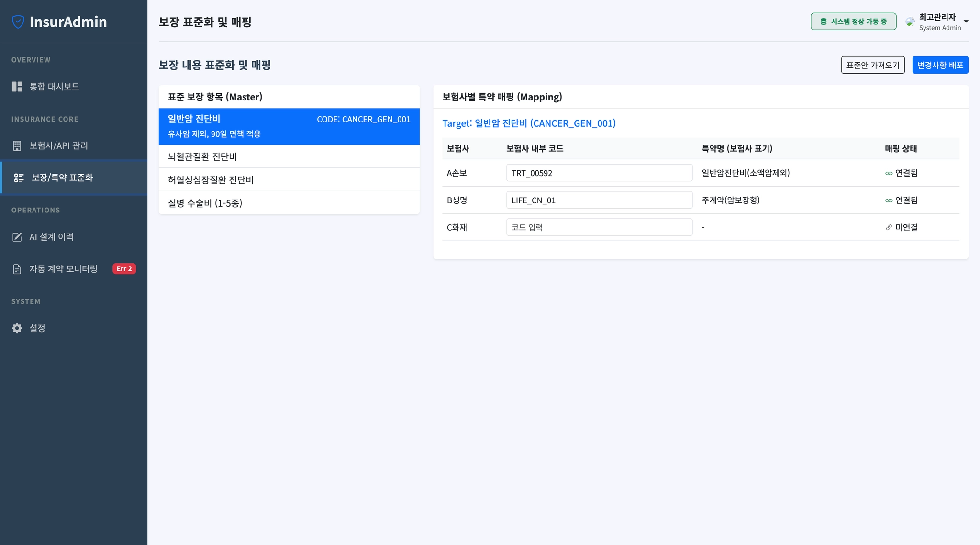
Task: Open 자동 계약 모니터링 document icon
Action: click(x=17, y=269)
